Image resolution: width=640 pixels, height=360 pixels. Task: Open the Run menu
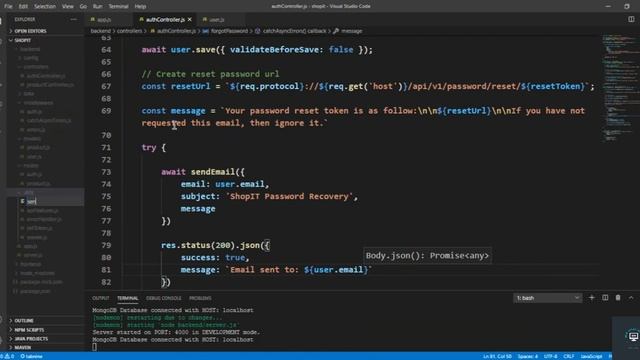point(98,7)
